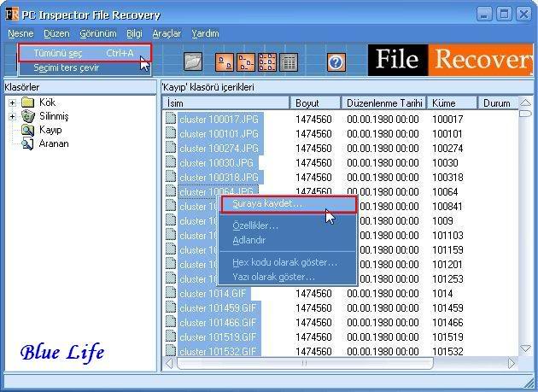538x392 pixels.
Task: Select Kayıp in the folder tree
Action: click(50, 130)
